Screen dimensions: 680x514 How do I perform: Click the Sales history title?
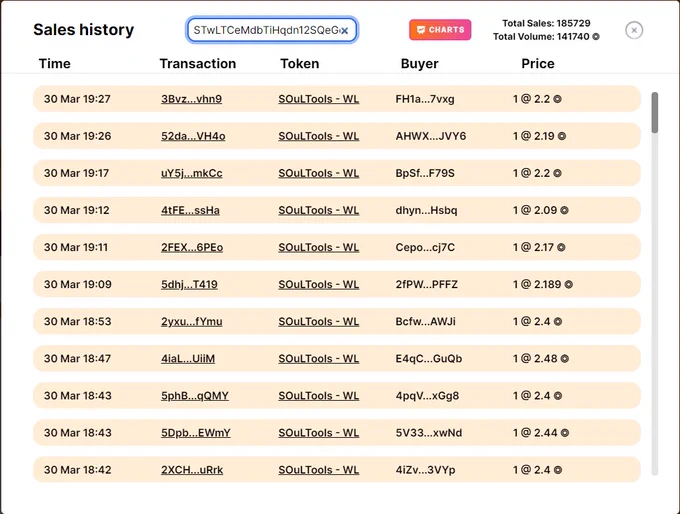(x=84, y=30)
